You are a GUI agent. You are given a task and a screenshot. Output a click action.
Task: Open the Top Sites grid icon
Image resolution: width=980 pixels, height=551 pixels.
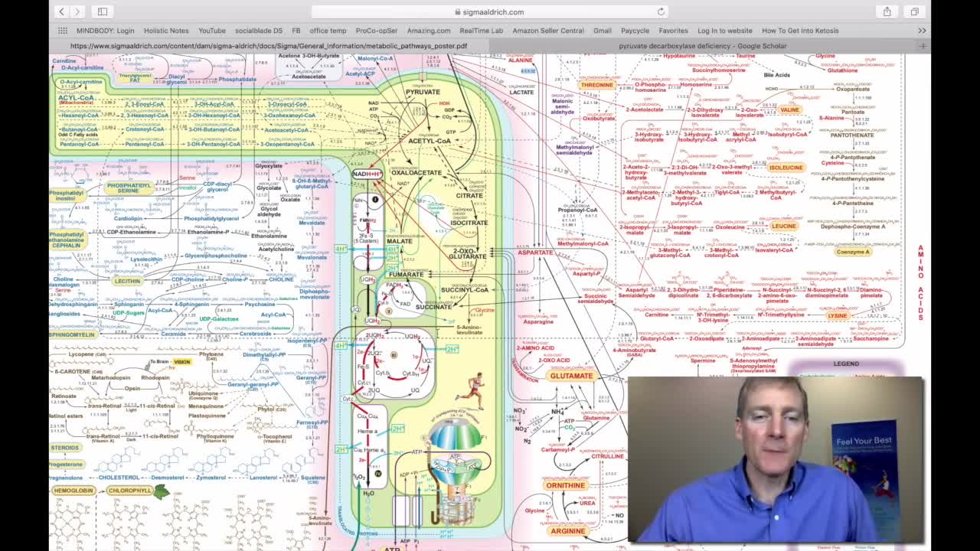click(63, 31)
